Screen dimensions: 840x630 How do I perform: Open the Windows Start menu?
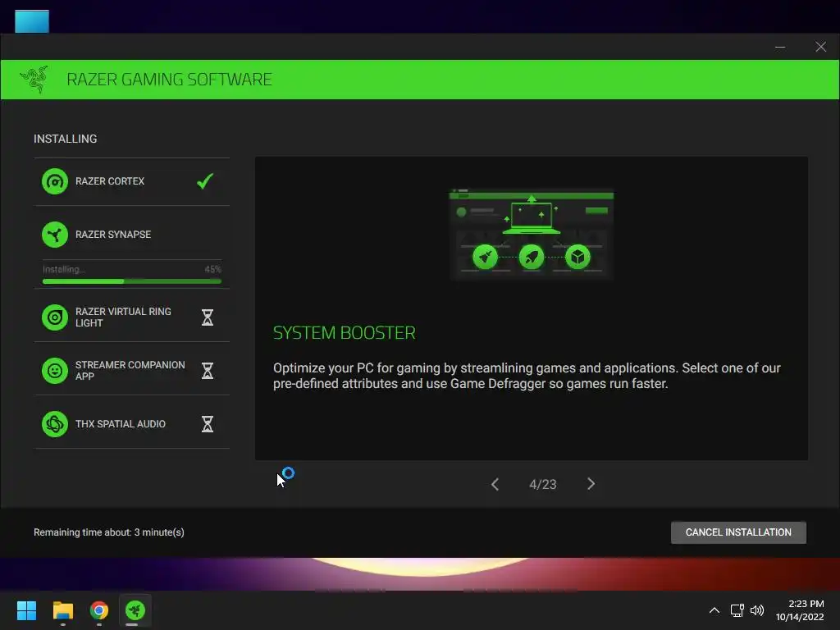click(x=26, y=610)
